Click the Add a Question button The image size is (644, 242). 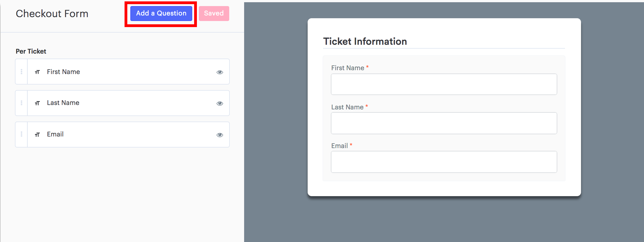(x=161, y=13)
